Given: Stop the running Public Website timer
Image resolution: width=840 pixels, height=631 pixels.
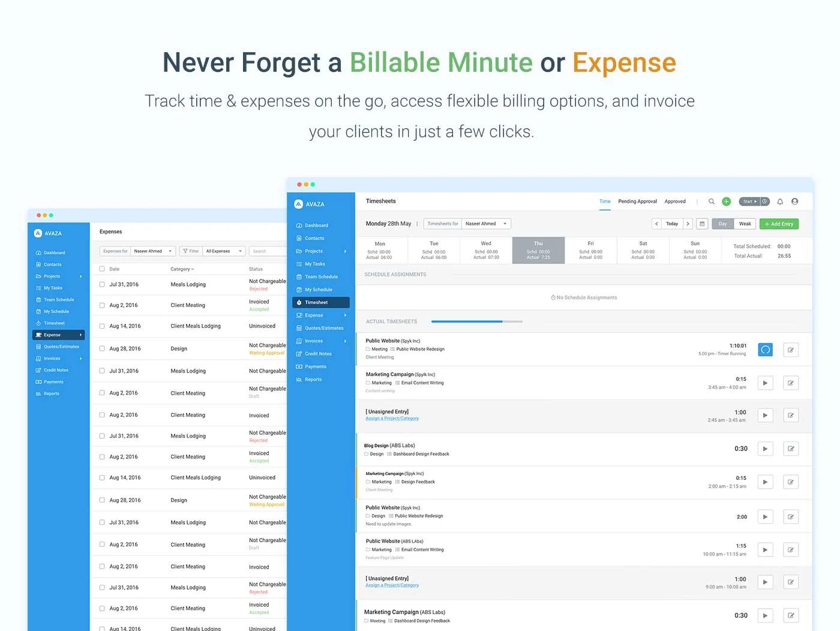Looking at the screenshot, I should [765, 350].
